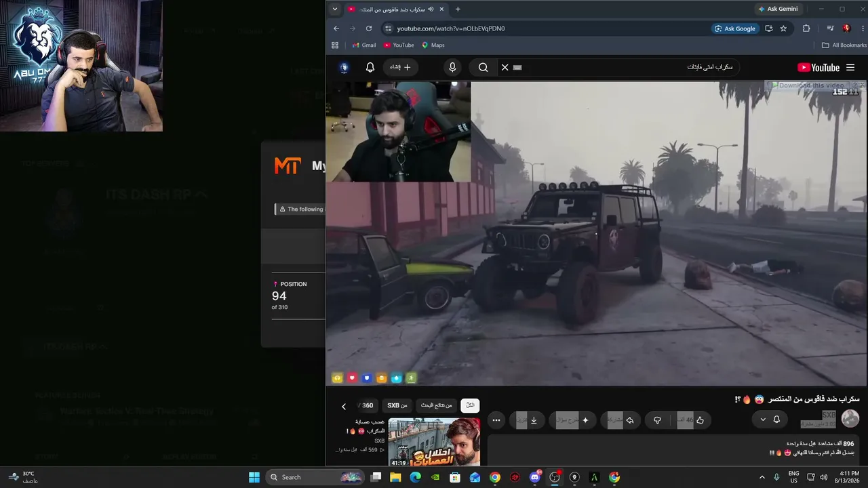Viewport: 868px width, 488px height.
Task: Share the YouTube video
Action: tap(622, 420)
